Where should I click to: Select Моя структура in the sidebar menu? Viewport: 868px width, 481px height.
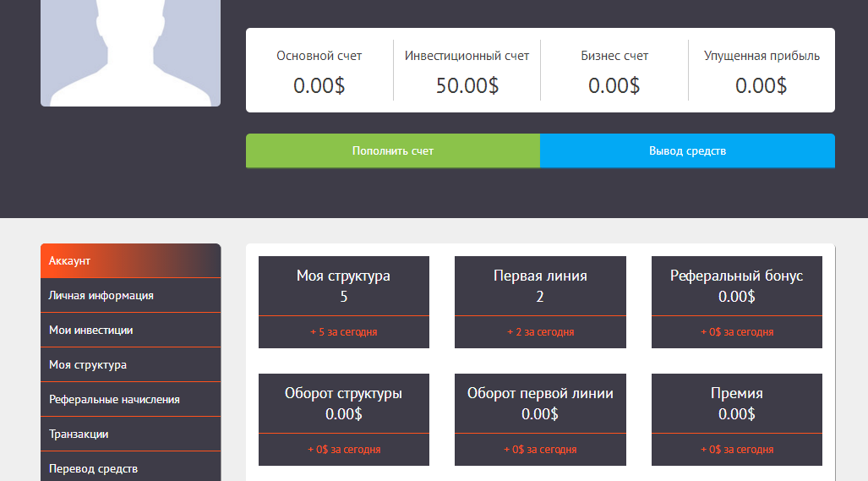(130, 365)
